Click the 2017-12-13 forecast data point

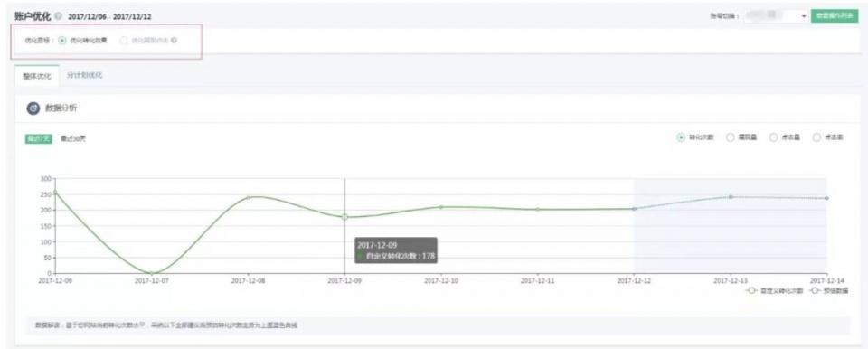pyautogui.click(x=731, y=197)
